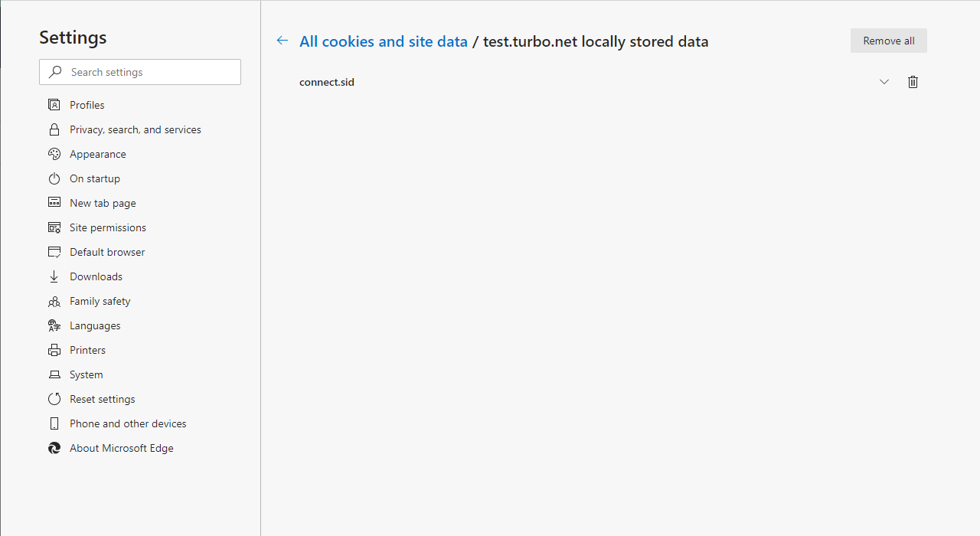Click the search magnifier in settings search
Viewport: 980px width, 536px height.
click(x=54, y=71)
